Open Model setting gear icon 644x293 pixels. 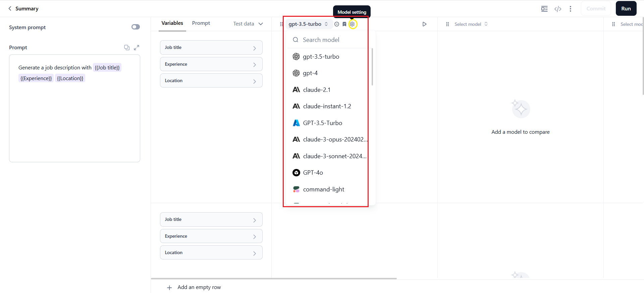[x=352, y=24]
